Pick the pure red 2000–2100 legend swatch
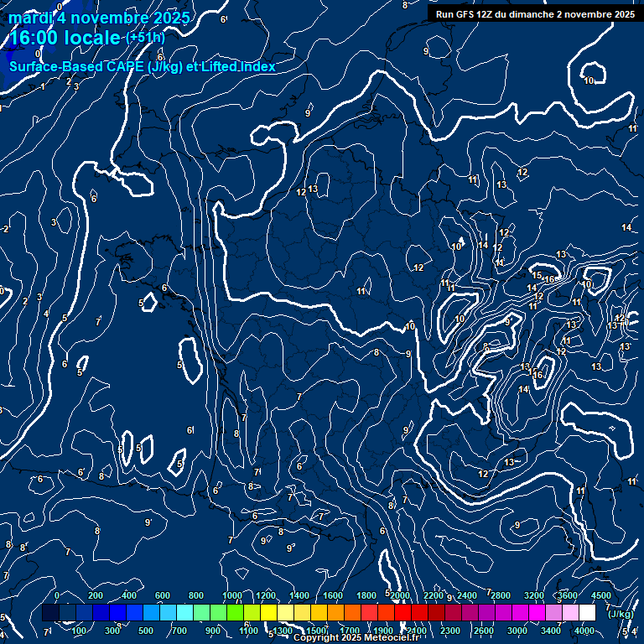644x644 pixels. click(x=402, y=612)
